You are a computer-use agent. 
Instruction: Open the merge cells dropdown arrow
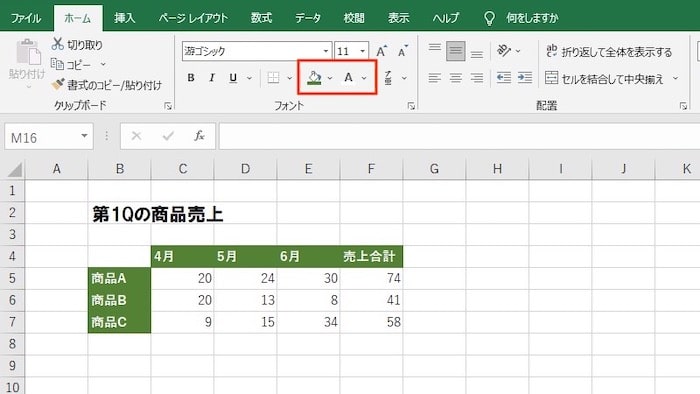coord(675,79)
